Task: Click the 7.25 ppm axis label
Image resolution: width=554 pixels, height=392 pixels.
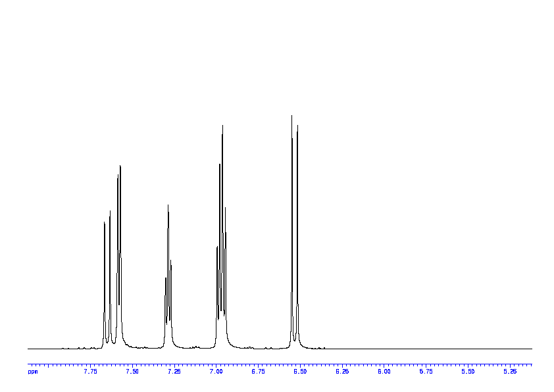Action: pos(174,372)
